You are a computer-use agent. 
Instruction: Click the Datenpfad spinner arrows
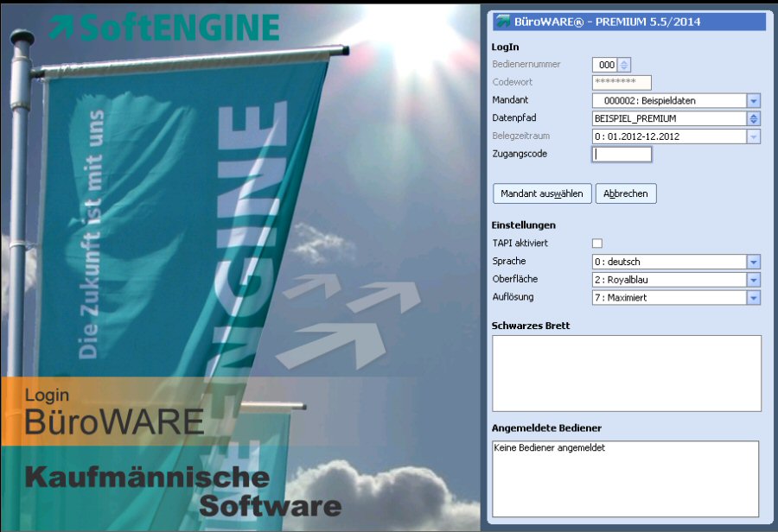(754, 118)
